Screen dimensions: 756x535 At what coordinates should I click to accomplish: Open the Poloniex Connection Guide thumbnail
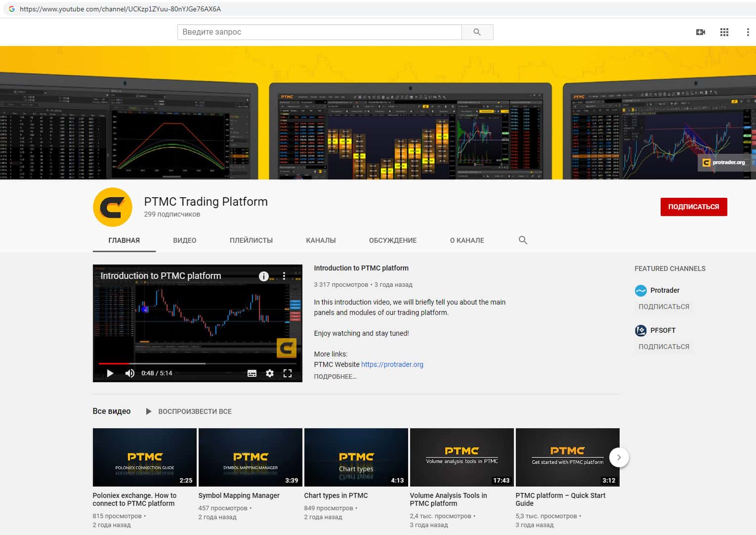[x=145, y=457]
